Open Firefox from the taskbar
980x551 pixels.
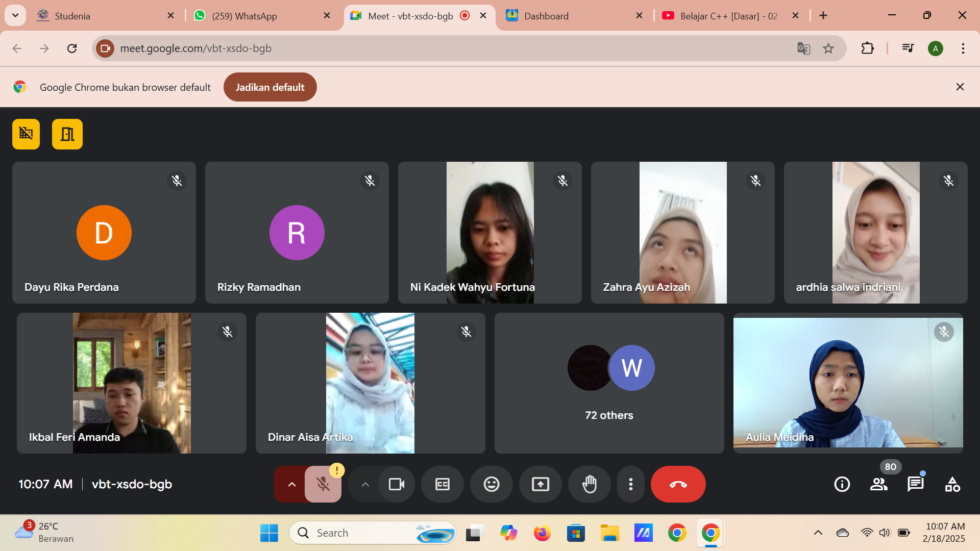(x=542, y=533)
